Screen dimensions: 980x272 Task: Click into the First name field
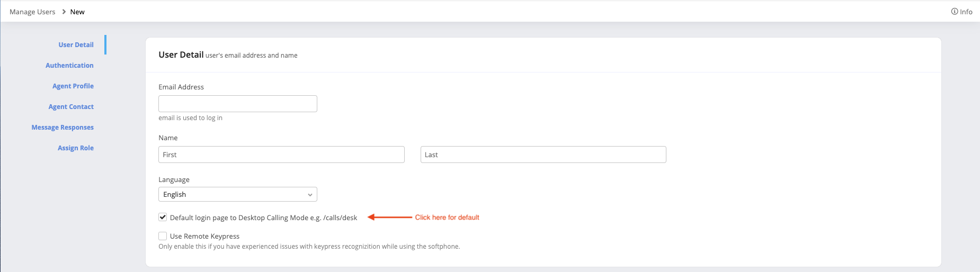(x=281, y=155)
